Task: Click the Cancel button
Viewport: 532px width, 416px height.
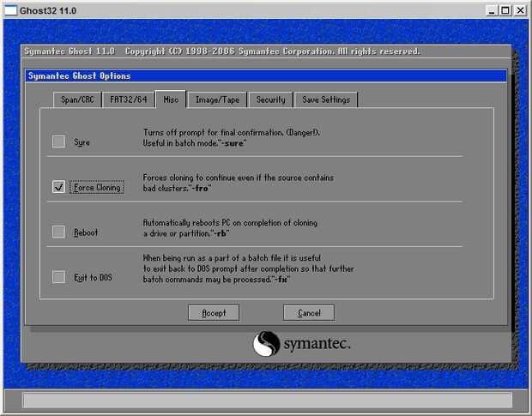Action: [x=309, y=312]
